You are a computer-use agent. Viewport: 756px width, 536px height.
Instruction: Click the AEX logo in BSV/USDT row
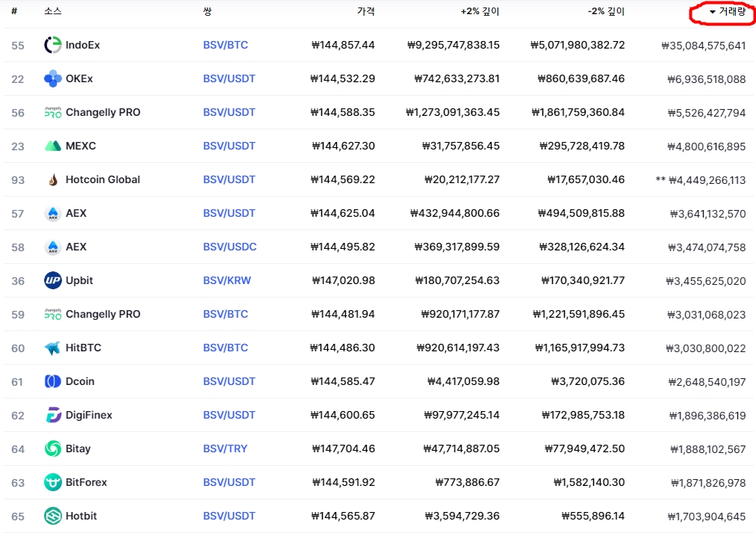point(52,213)
